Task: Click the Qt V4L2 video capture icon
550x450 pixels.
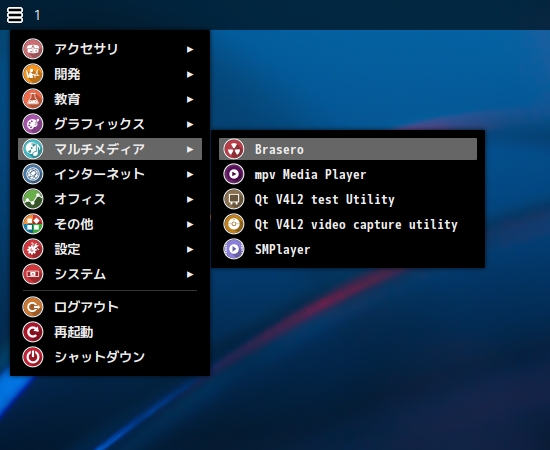Action: point(234,224)
